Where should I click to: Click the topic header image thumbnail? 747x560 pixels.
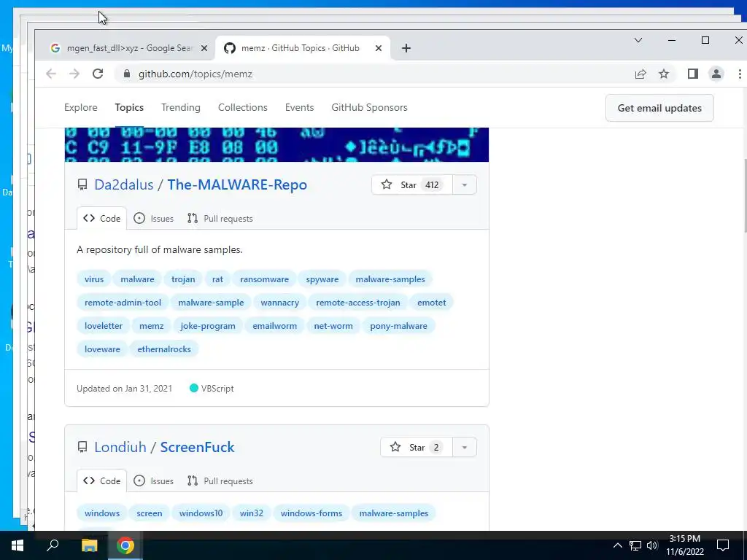276,145
